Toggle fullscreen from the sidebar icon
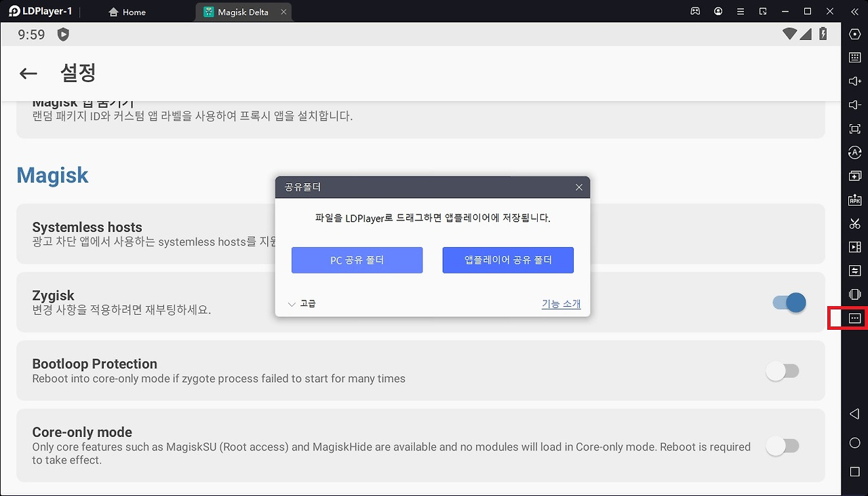 coord(854,128)
